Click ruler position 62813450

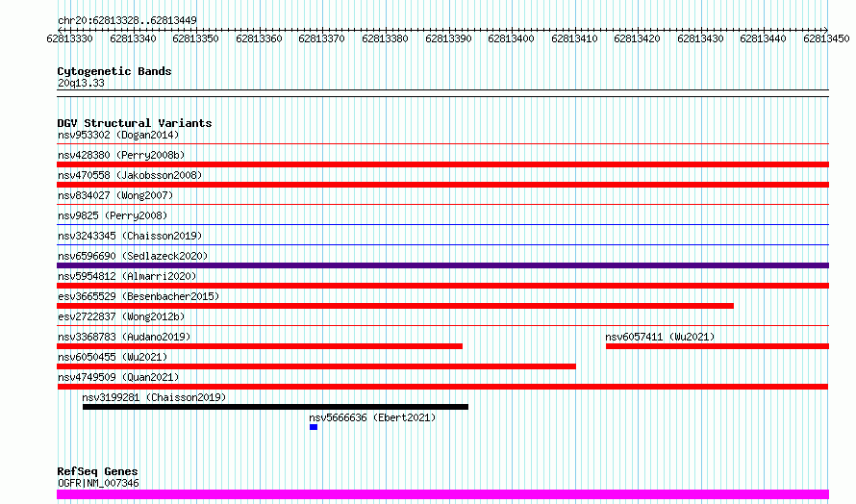coord(826,38)
